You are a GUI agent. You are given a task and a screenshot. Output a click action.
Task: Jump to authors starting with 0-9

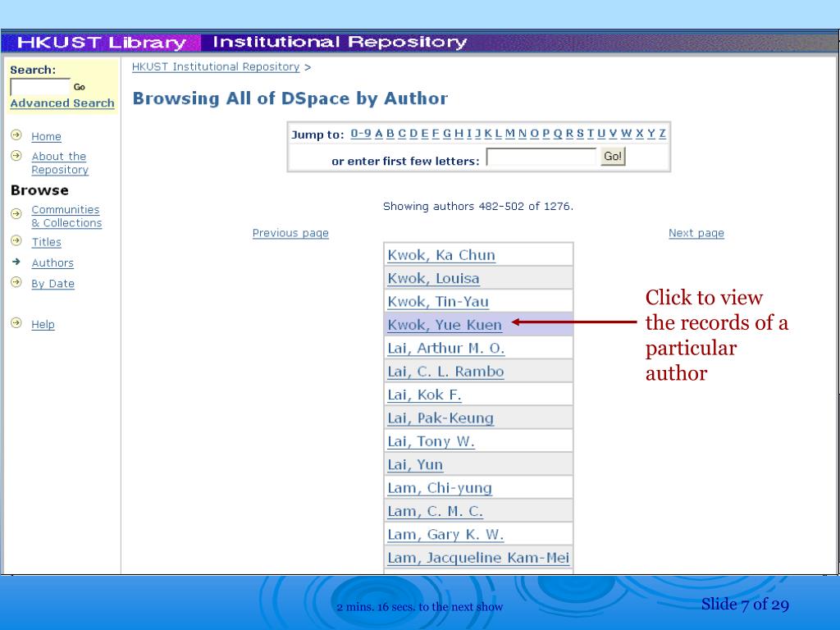point(361,134)
